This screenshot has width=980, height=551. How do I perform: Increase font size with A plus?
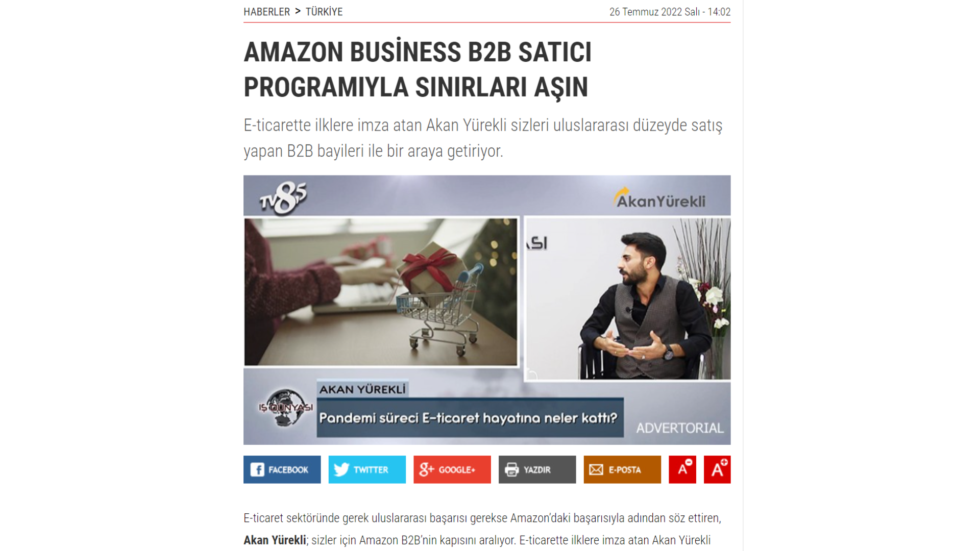click(x=717, y=469)
